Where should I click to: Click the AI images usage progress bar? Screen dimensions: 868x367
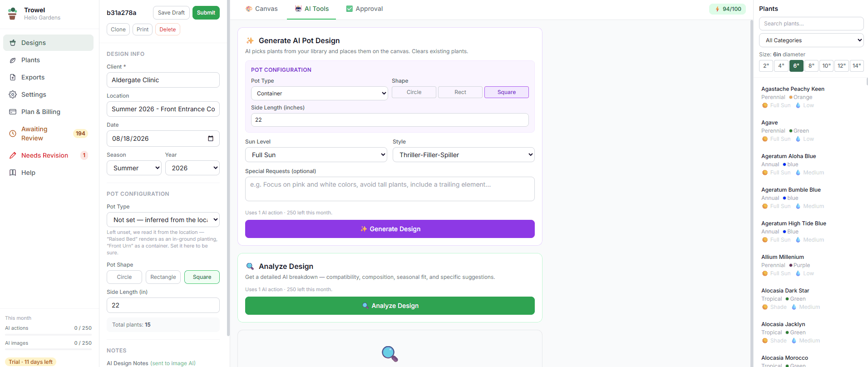click(48, 350)
